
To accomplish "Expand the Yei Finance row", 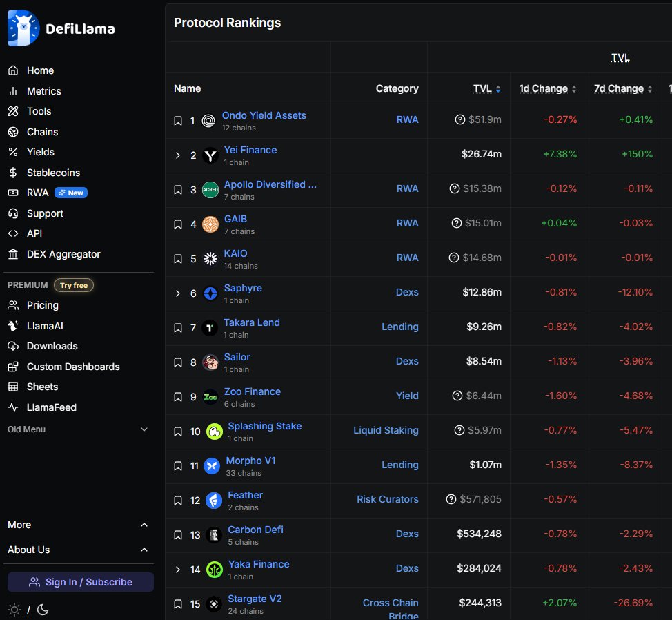I will [x=178, y=155].
